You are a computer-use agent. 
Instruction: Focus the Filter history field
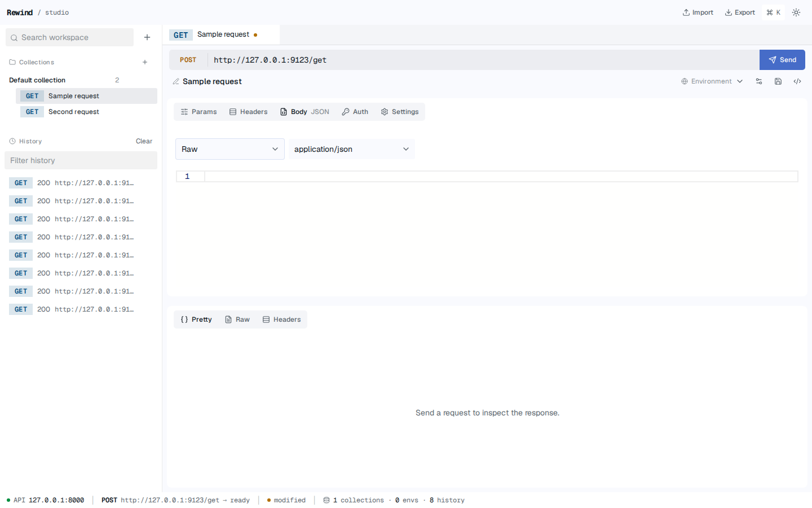point(81,160)
